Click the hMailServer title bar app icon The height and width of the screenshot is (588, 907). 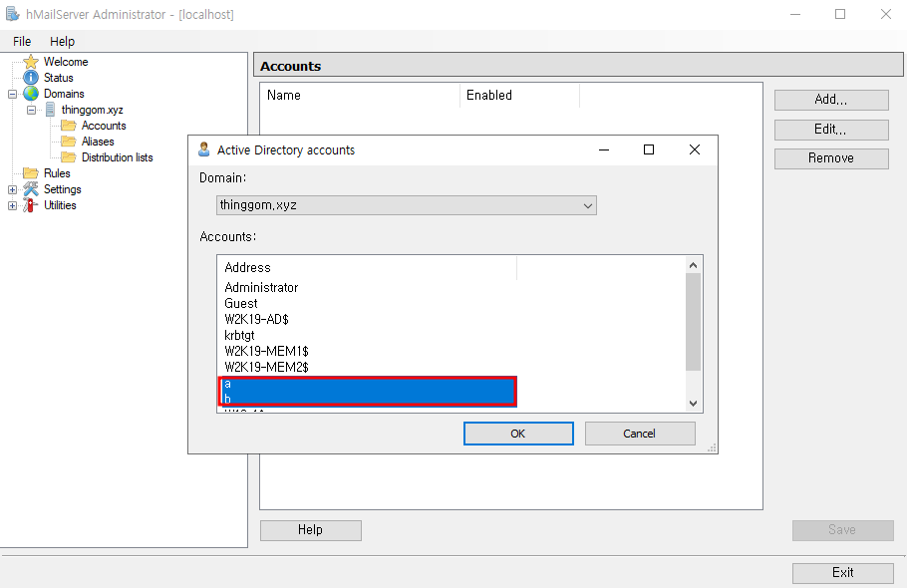tap(12, 14)
